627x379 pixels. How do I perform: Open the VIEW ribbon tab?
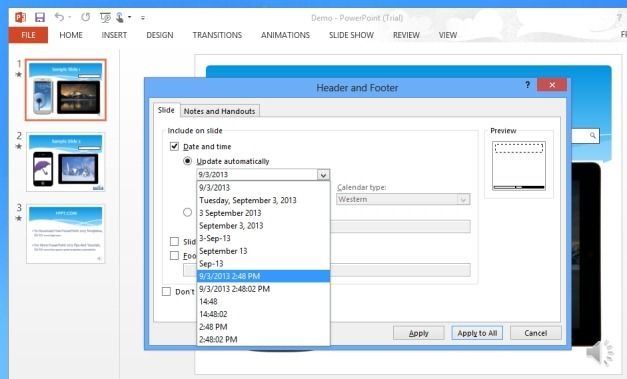pos(447,35)
